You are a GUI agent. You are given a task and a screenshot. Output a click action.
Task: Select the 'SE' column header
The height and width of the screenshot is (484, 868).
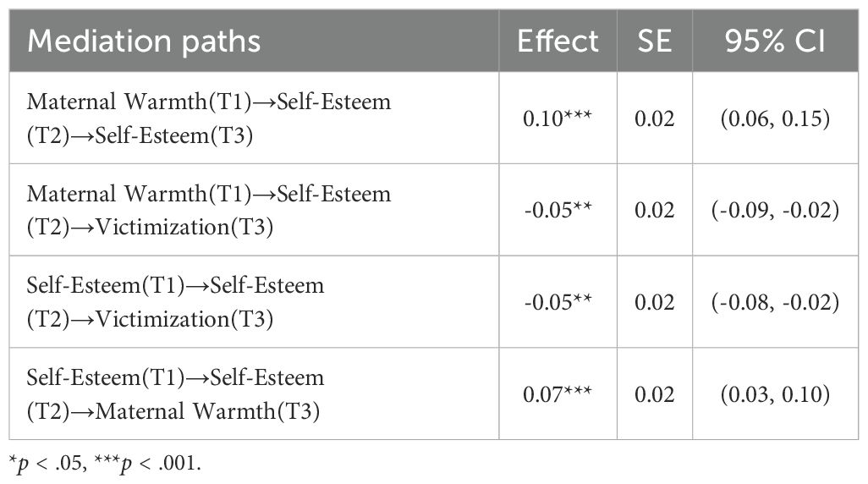(x=655, y=41)
